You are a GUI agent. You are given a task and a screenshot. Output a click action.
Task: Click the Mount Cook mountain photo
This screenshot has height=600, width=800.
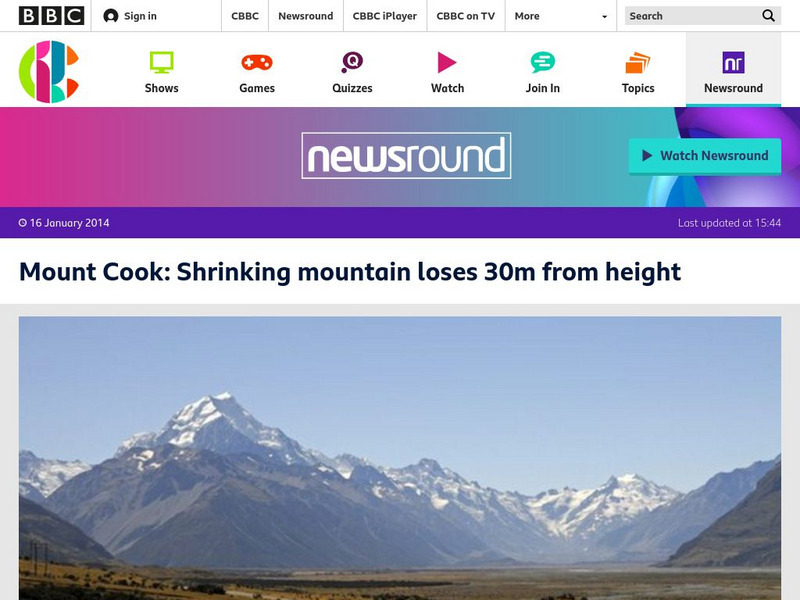(x=400, y=460)
